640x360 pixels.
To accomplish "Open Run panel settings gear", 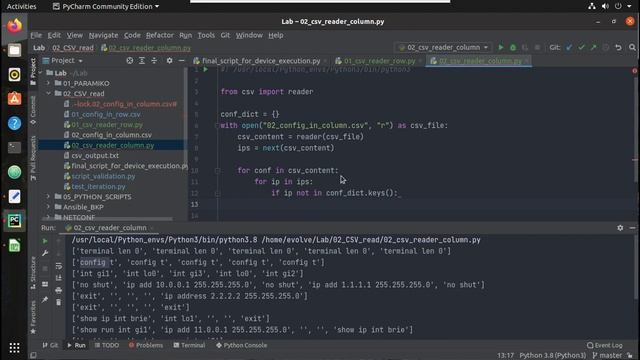I will (620, 228).
